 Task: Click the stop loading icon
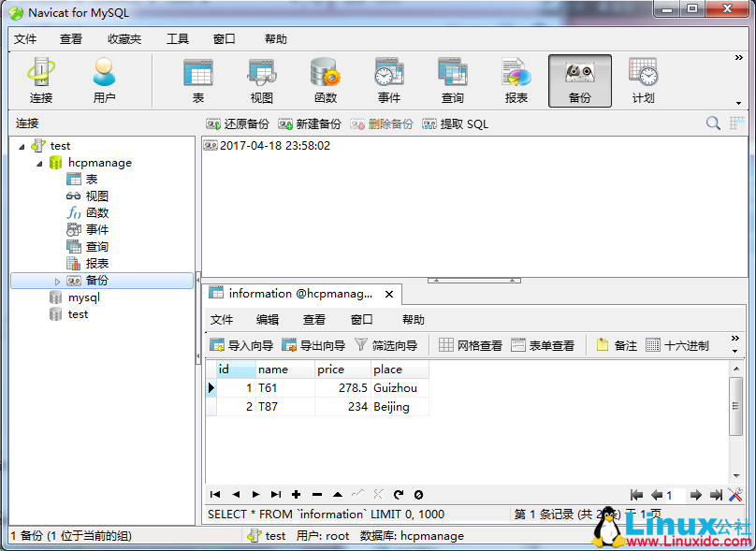click(x=418, y=494)
